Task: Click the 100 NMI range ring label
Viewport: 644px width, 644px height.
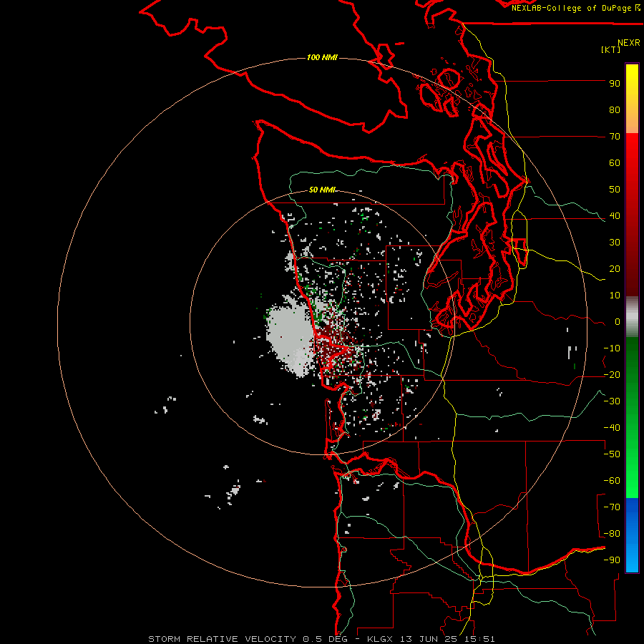Action: click(322, 57)
